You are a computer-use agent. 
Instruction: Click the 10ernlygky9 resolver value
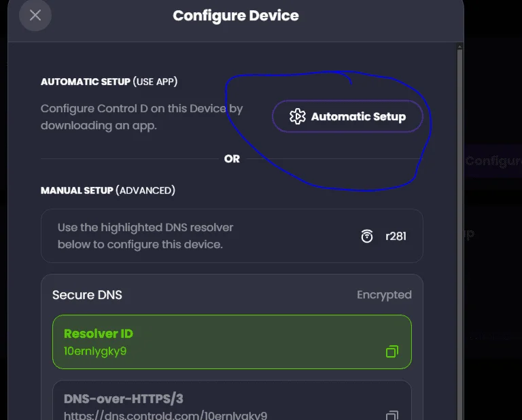click(95, 351)
